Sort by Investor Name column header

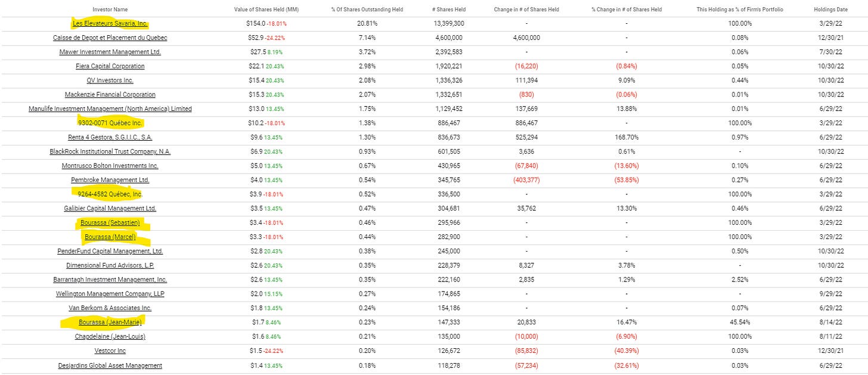(x=110, y=10)
